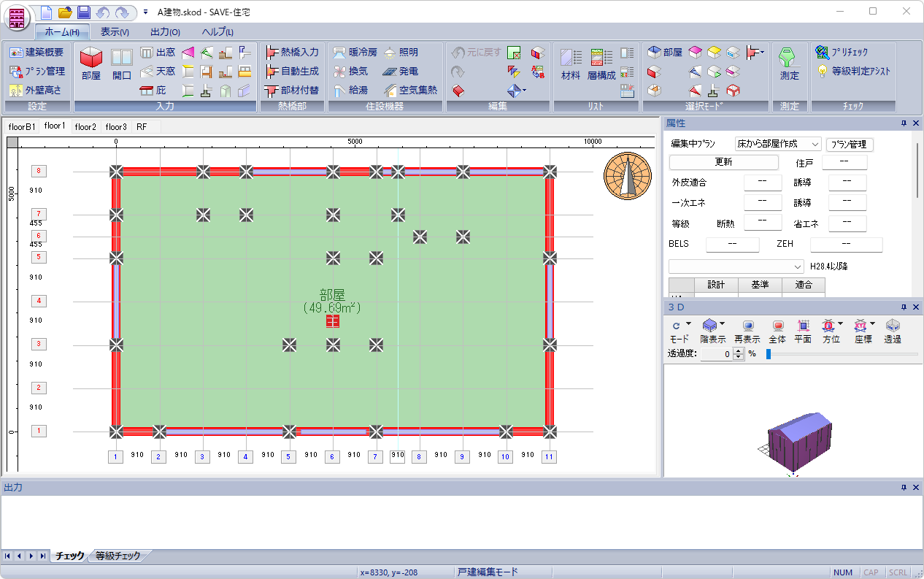Click the プラン管理 button in 属性 panel
Viewport: 924px width, 579px height.
point(850,145)
